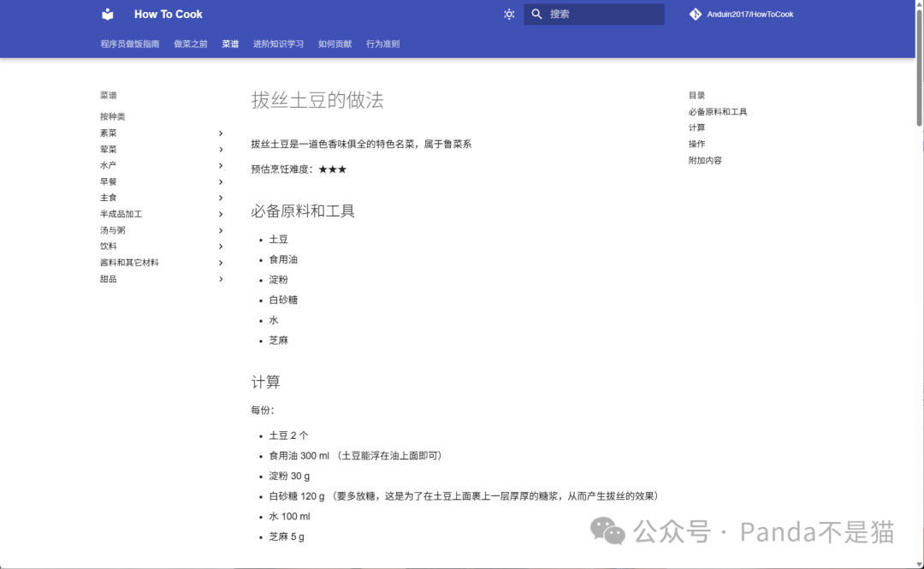This screenshot has height=569, width=924.
Task: Switch to the 做菜之前 tab
Action: (190, 44)
